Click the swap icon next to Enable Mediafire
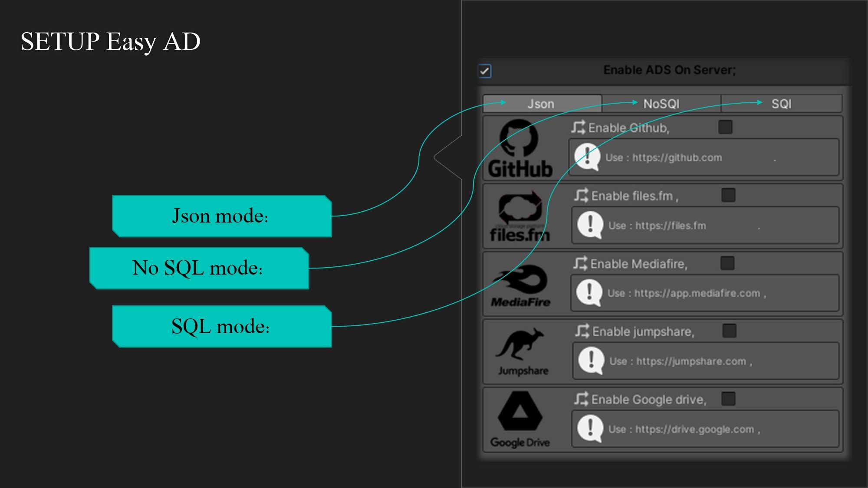The width and height of the screenshot is (868, 488). coord(580,263)
